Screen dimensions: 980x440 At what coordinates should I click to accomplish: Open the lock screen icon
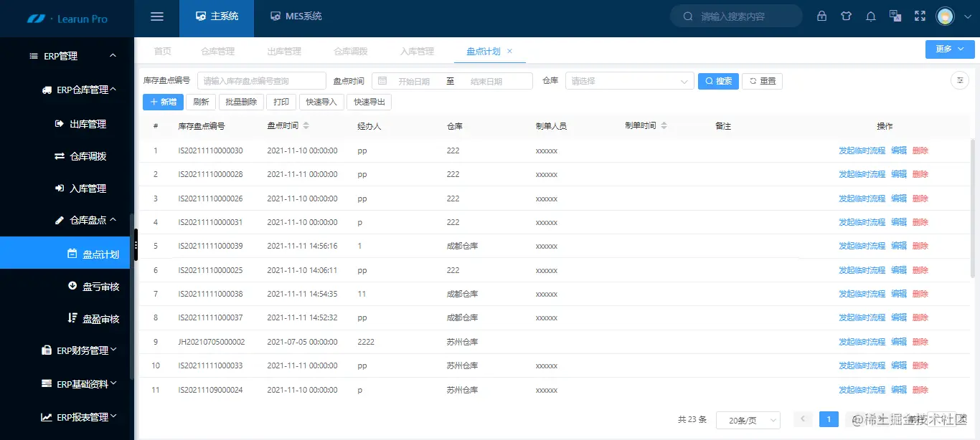point(821,16)
